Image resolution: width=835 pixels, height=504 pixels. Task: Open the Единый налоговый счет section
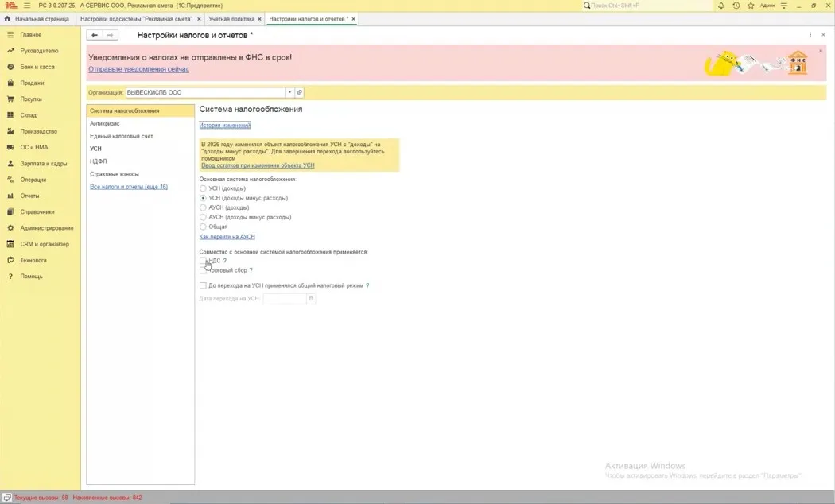coord(122,136)
